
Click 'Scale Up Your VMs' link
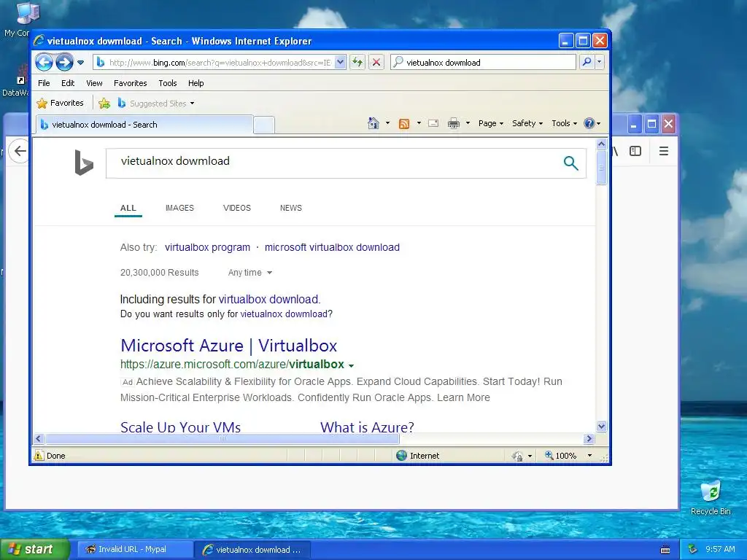pyautogui.click(x=181, y=427)
